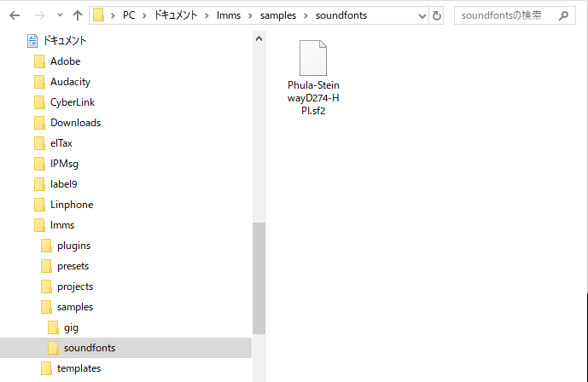The height and width of the screenshot is (382, 588).
Task: Select PC in the address breadcrumb
Action: pos(129,15)
